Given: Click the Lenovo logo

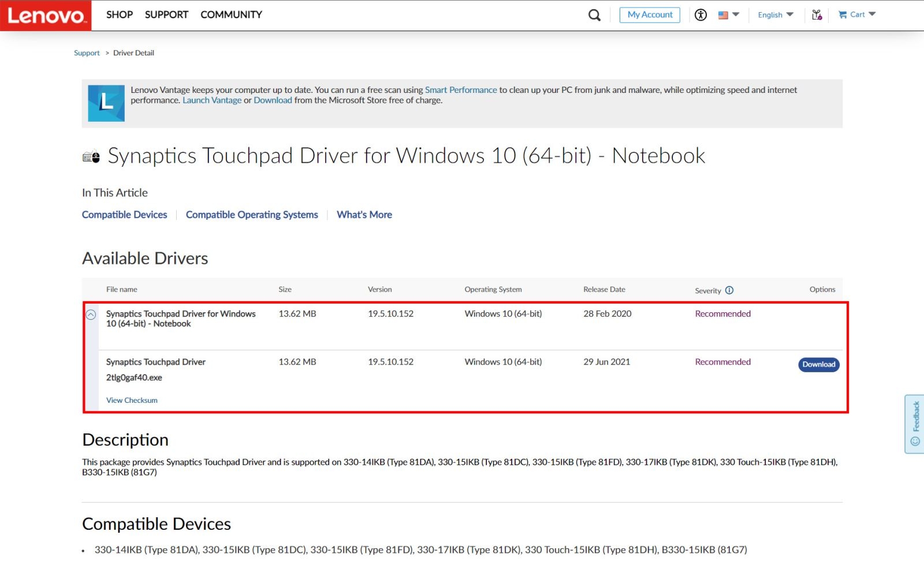Looking at the screenshot, I should tap(46, 15).
